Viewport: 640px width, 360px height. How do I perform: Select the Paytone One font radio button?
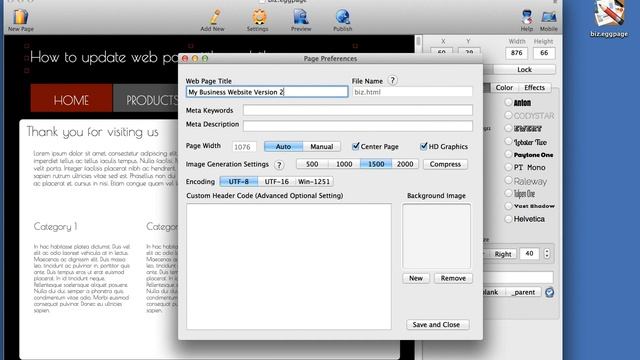click(x=508, y=154)
